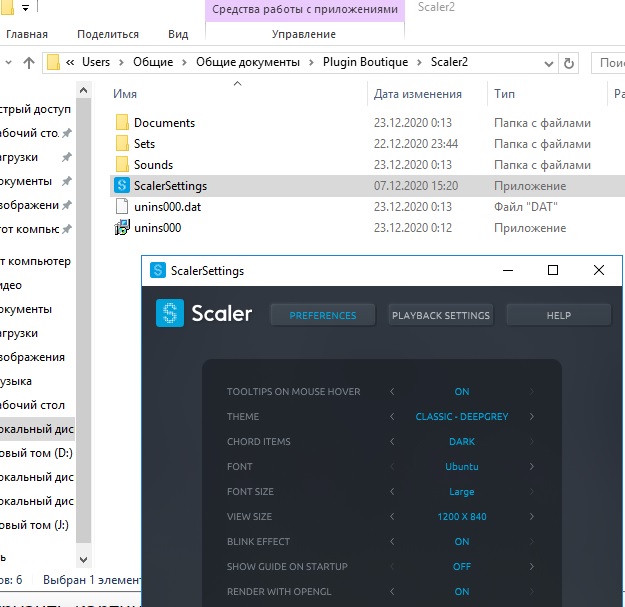Viewport: 625px width, 607px height.
Task: Select the unins000.dat file name
Action: [167, 207]
